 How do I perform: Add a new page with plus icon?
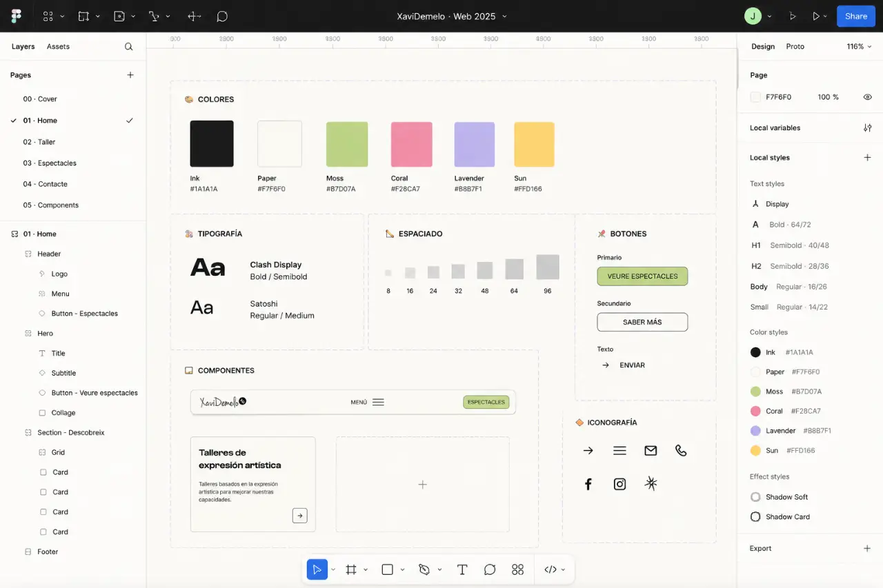point(130,75)
